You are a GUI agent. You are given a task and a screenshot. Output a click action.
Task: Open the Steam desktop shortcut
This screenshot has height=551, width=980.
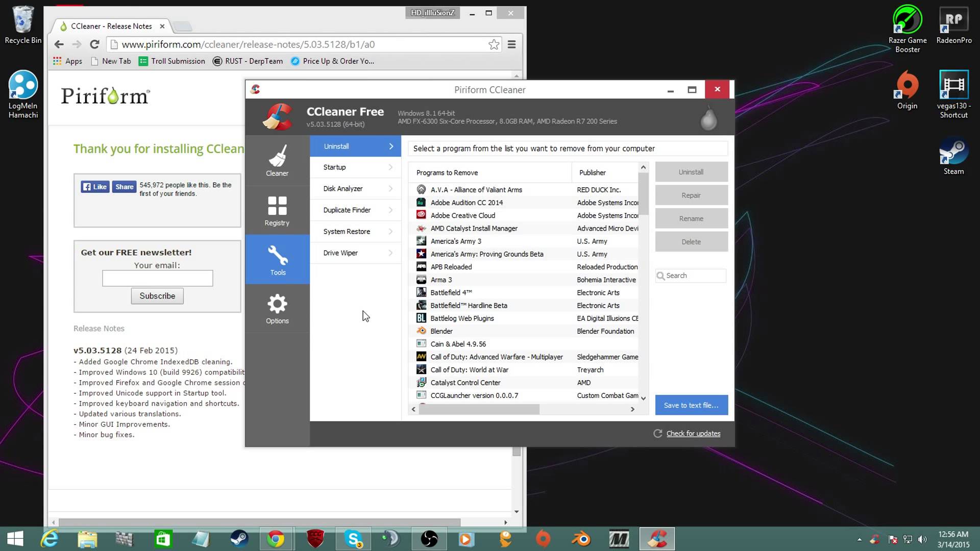click(954, 156)
